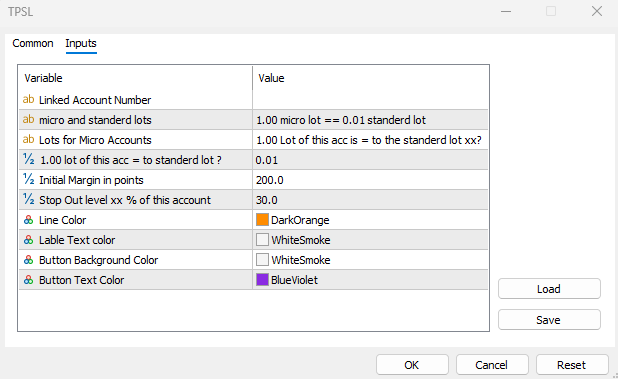Screen dimensions: 618x379
Task: Load a saved input preset
Action: (549, 289)
